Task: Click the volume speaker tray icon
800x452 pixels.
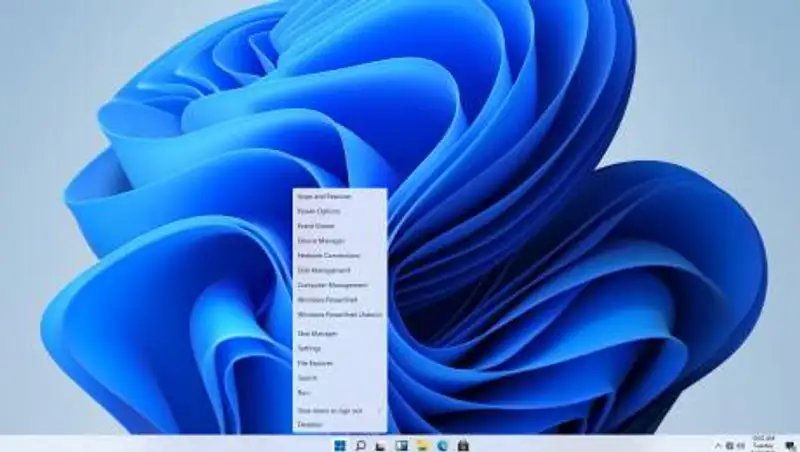Action: 740,446
